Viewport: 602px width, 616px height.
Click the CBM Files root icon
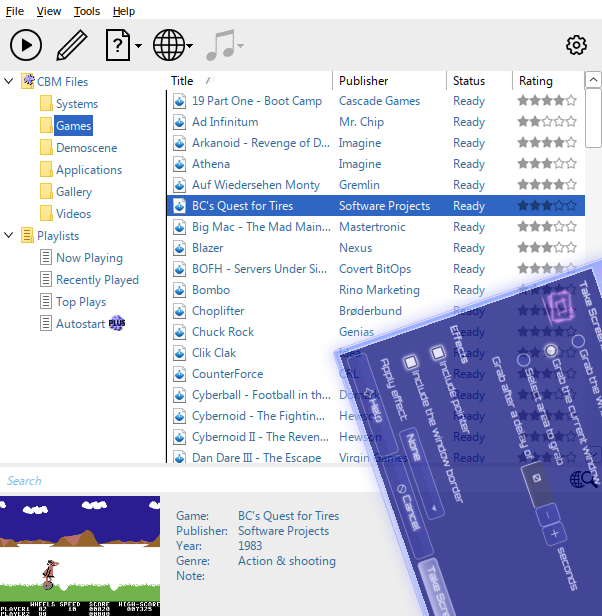[x=28, y=81]
